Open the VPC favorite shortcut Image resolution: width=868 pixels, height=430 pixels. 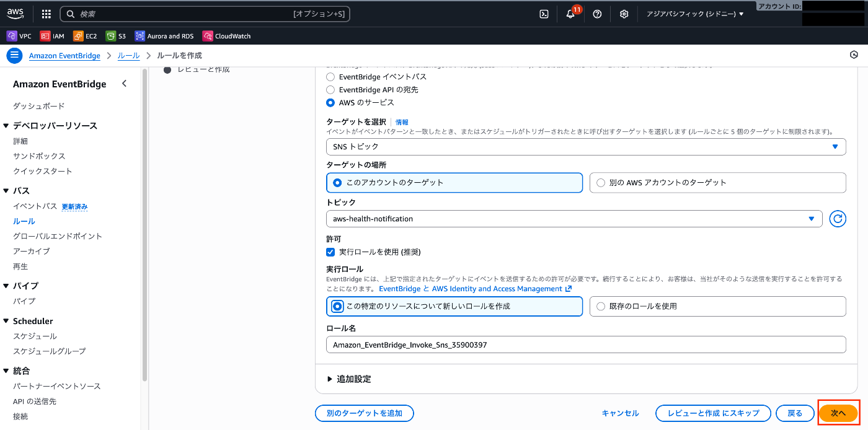(x=19, y=36)
